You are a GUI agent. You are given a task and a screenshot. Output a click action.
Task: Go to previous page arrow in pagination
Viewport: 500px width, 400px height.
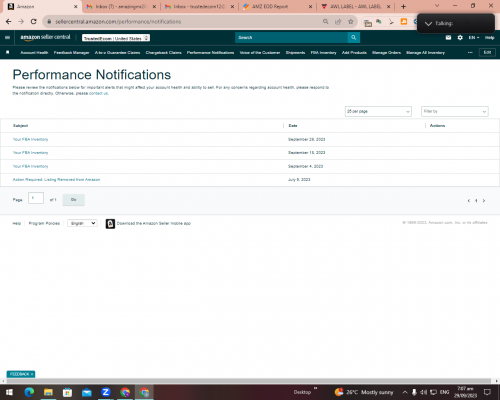pyautogui.click(x=469, y=201)
